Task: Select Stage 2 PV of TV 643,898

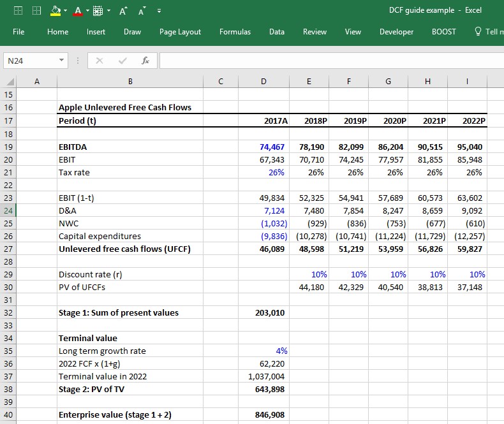Action: pyautogui.click(x=263, y=390)
